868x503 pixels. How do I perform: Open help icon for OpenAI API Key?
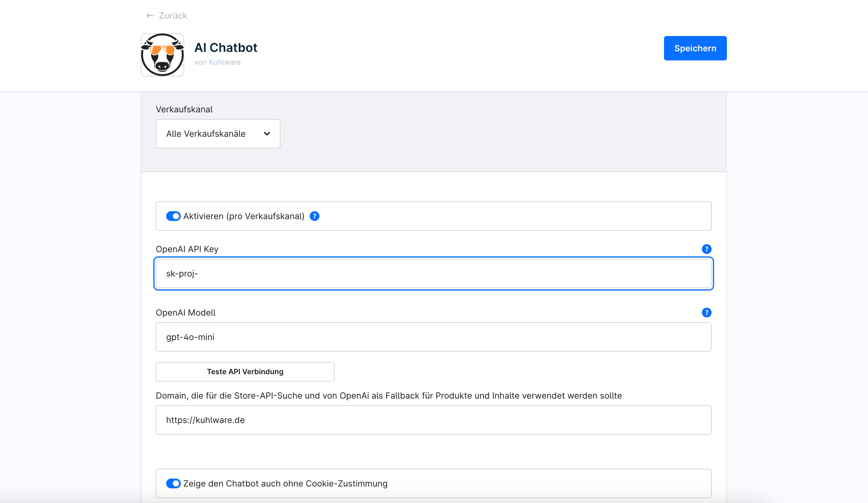pyautogui.click(x=706, y=249)
